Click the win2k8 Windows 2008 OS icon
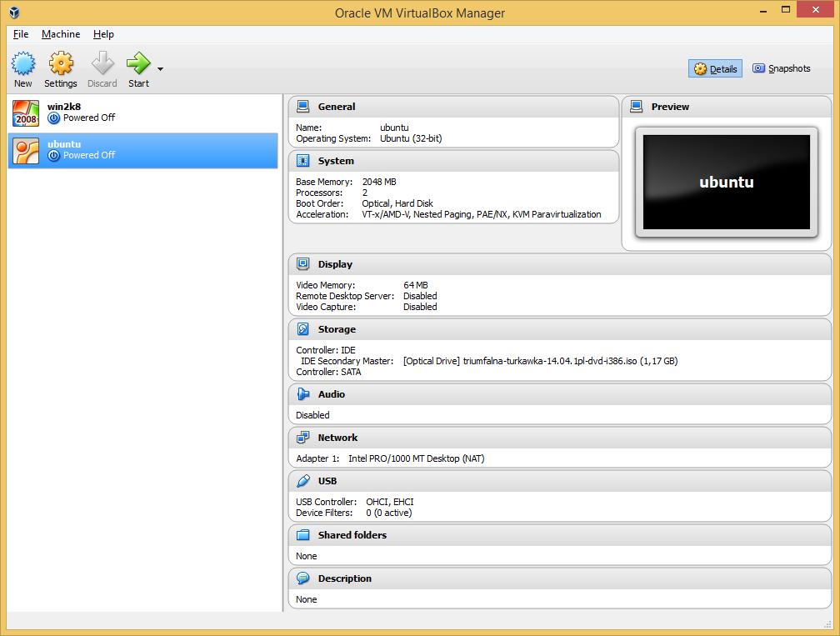The image size is (840, 636). tap(26, 113)
